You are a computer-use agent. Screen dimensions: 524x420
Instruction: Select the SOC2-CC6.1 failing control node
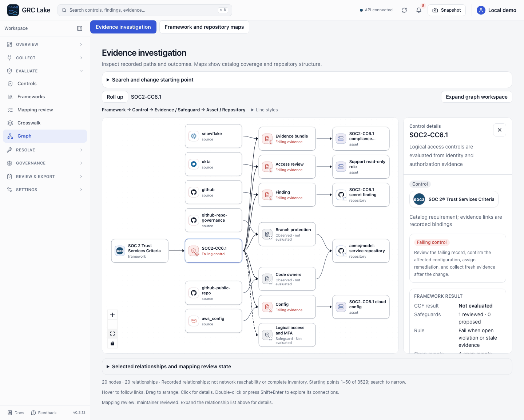(214, 251)
